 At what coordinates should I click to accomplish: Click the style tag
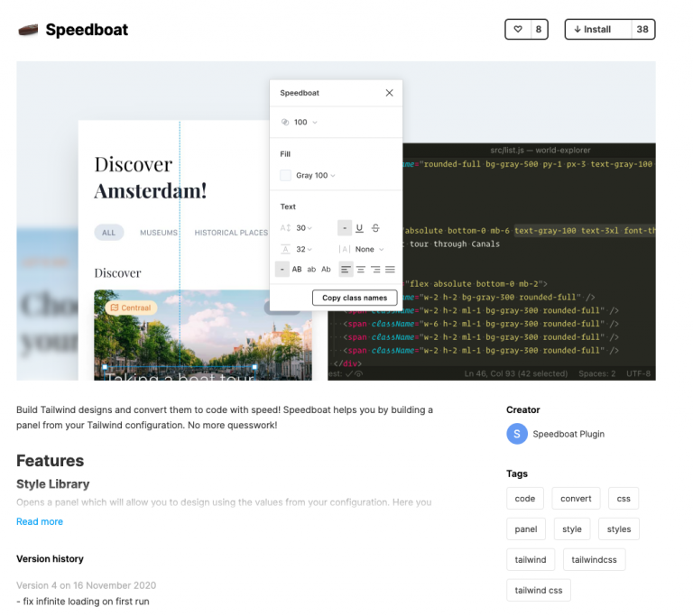[572, 529]
